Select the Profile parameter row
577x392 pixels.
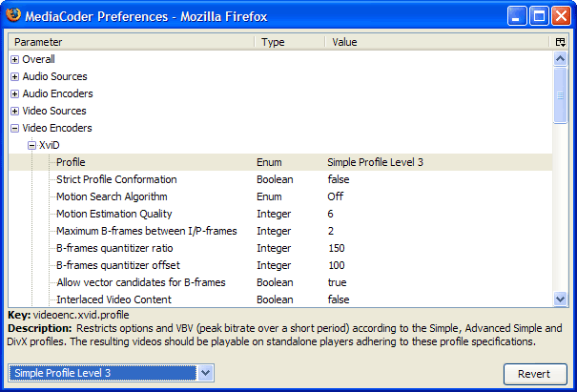[x=280, y=162]
